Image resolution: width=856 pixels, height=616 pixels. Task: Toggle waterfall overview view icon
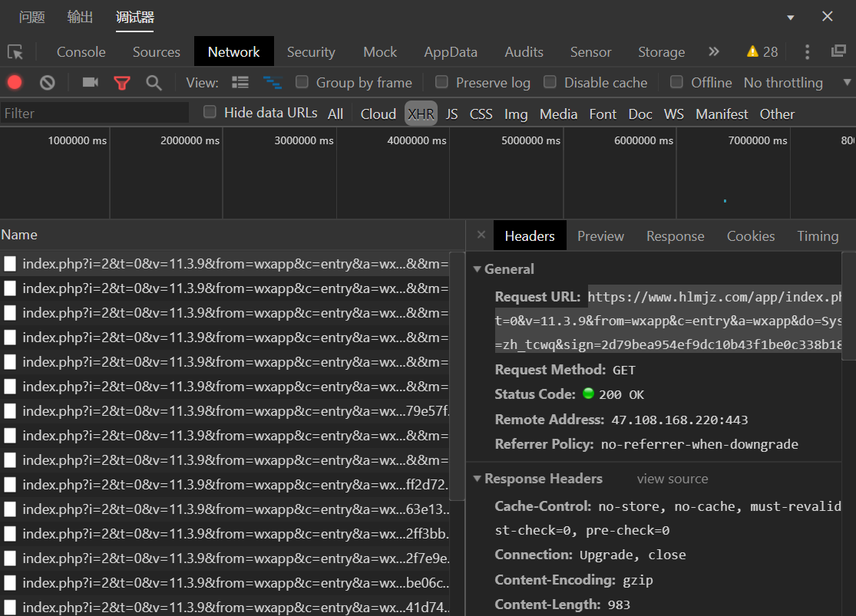coord(273,82)
